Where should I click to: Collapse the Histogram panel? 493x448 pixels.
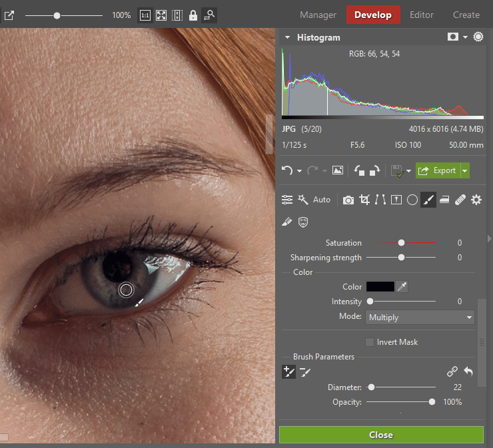(287, 37)
